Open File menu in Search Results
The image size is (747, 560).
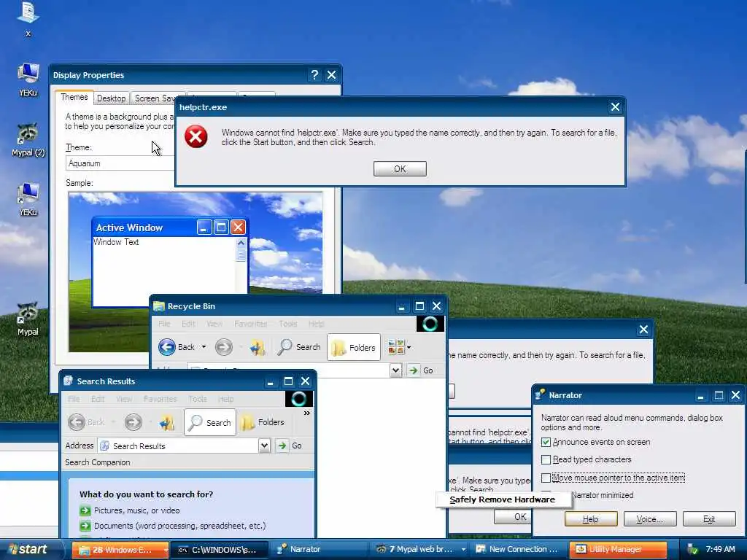click(x=74, y=399)
